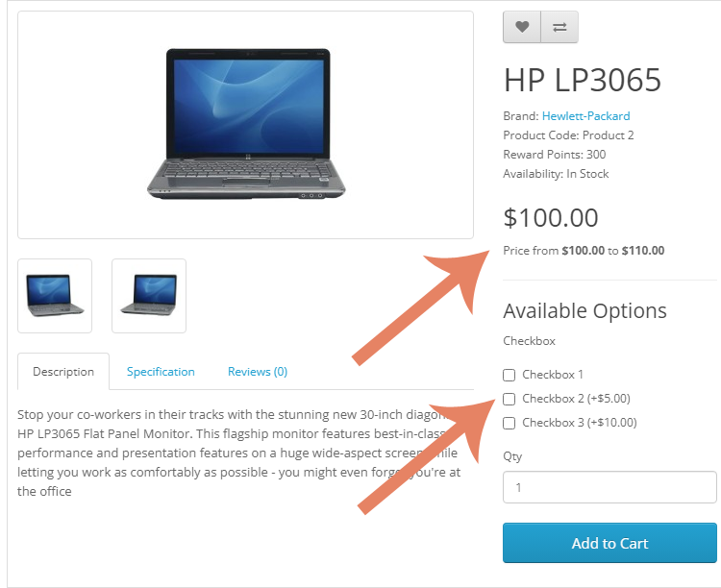This screenshot has width=721, height=588.
Task: Click the Checkbox 3 (+$10.00) label
Action: (580, 423)
